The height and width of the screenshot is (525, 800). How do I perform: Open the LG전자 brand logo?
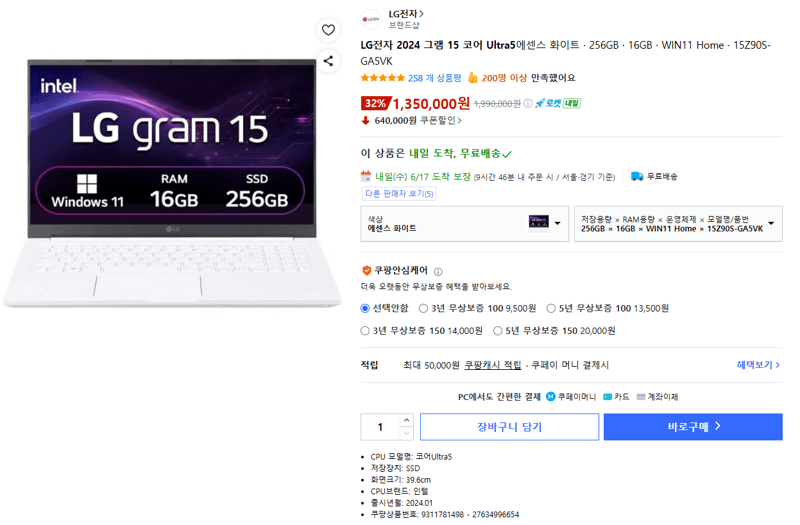click(x=370, y=19)
